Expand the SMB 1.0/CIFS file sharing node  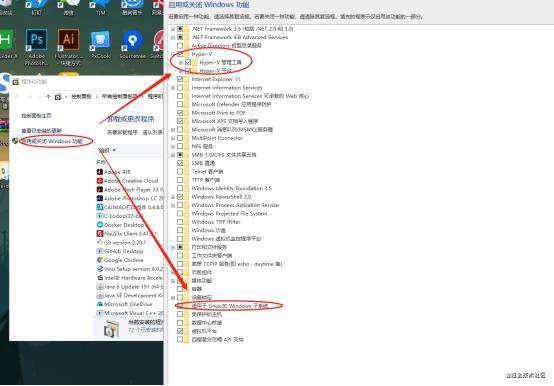[173, 155]
